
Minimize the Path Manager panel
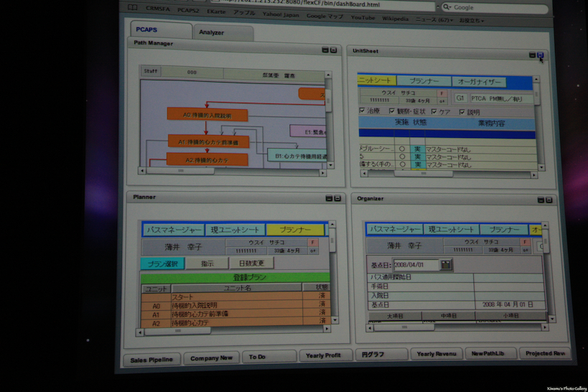click(325, 50)
